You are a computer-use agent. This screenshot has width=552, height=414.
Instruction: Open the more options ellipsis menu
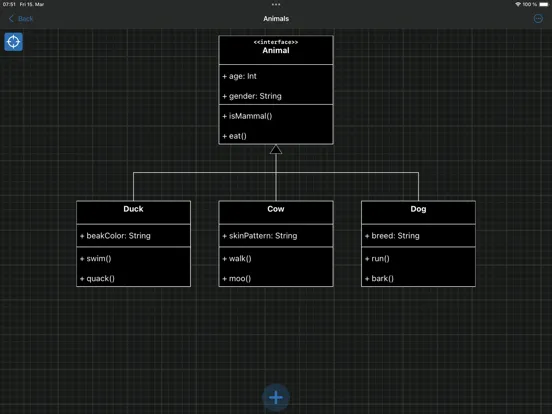[x=538, y=19]
